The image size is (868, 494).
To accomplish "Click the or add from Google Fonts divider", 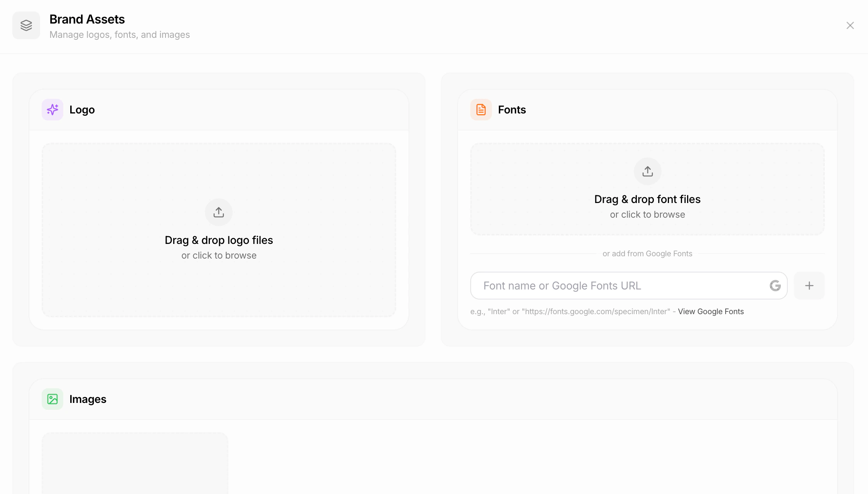I will click(647, 254).
